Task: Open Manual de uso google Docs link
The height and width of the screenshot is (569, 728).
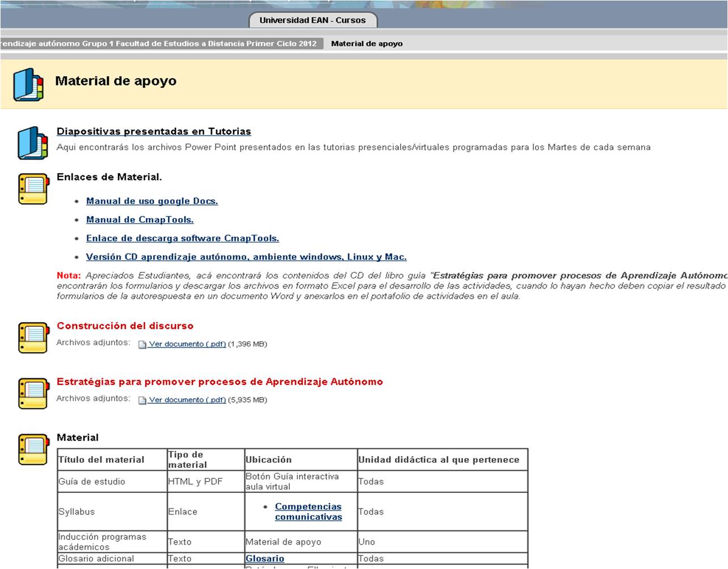Action: 152,201
